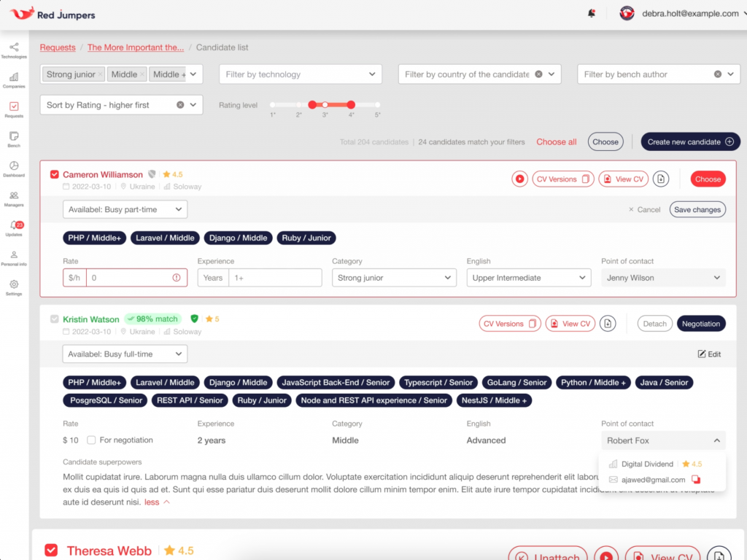
Task: Expand the Sort by Rating dropdown
Action: (x=121, y=105)
